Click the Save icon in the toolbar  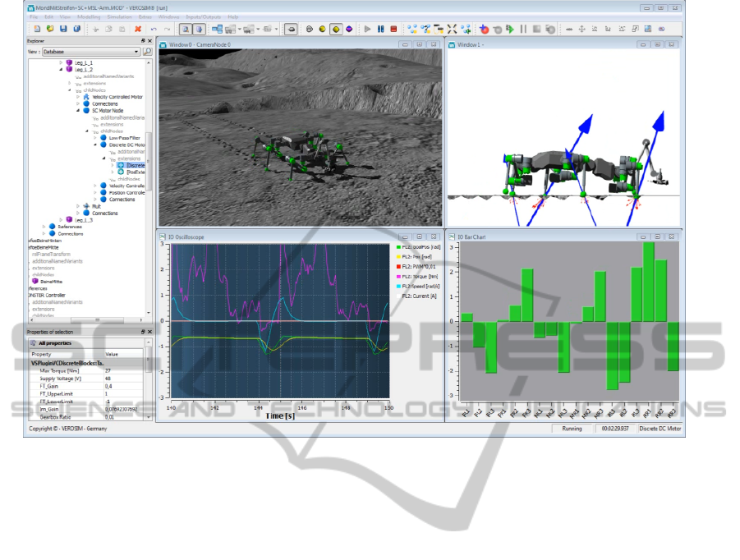coord(64,29)
